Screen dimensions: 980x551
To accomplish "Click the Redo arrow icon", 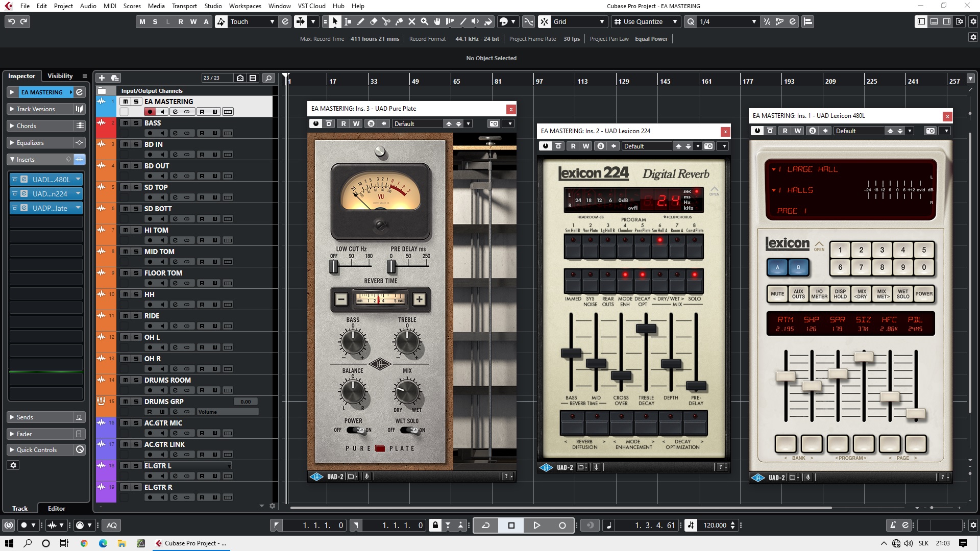I will click(23, 21).
